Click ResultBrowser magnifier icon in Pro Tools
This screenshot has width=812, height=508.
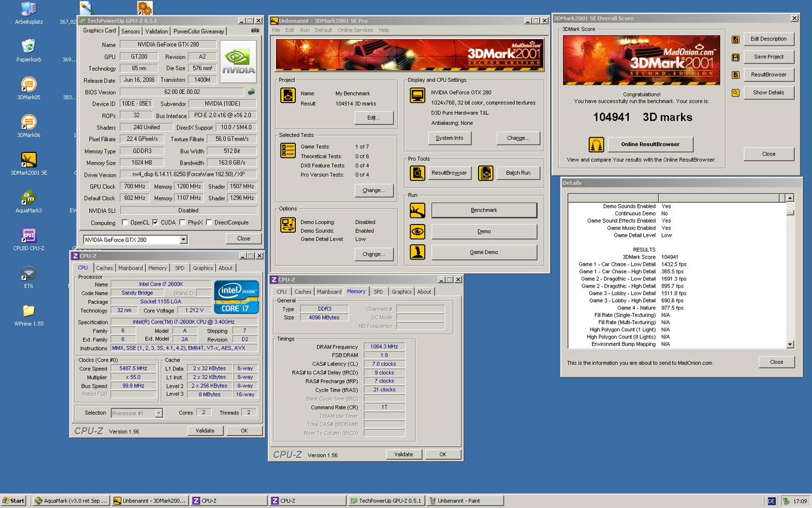click(x=417, y=173)
